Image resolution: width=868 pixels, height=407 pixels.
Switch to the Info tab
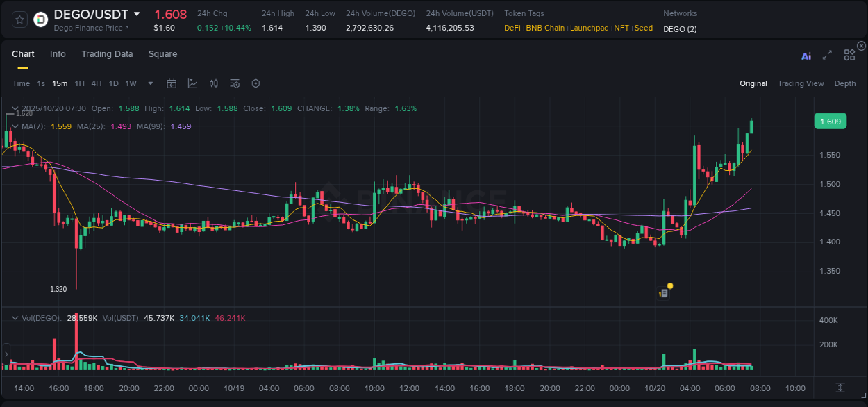pos(58,53)
